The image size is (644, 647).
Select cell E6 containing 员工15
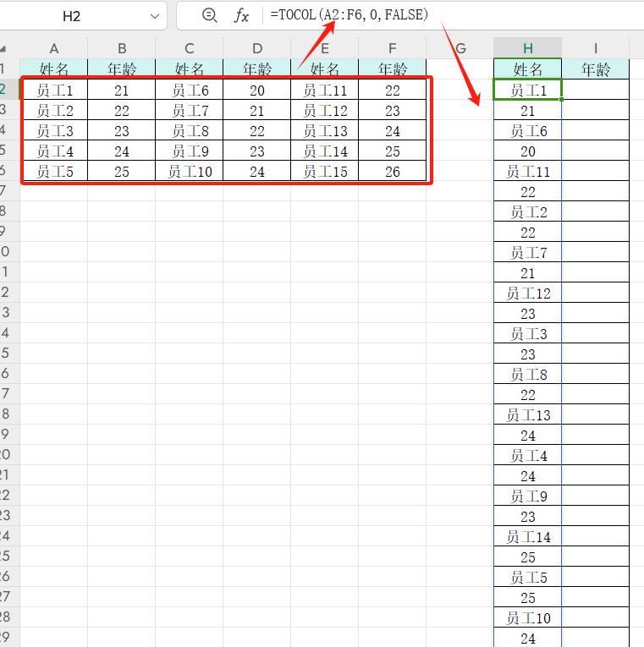click(x=324, y=170)
